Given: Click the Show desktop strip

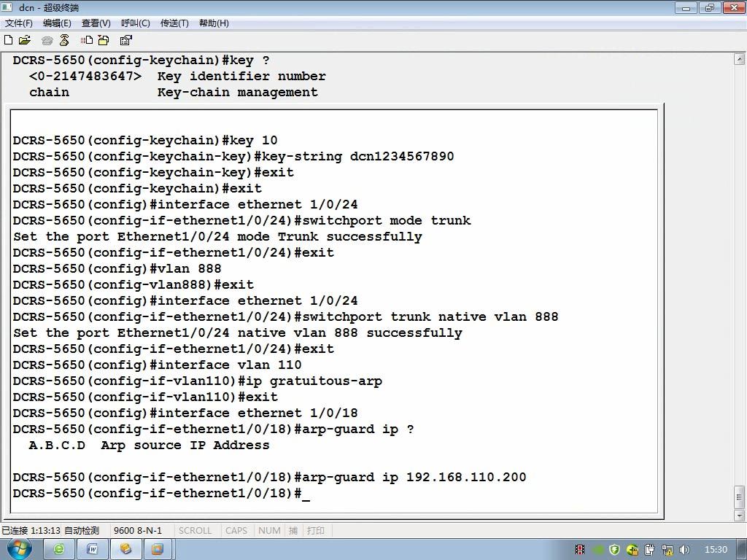Looking at the screenshot, I should [742, 550].
